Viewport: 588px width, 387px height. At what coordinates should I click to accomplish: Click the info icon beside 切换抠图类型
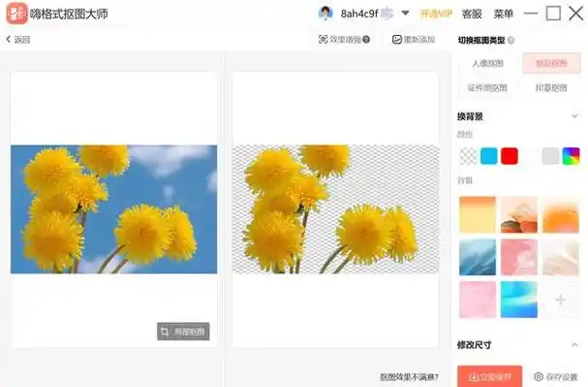pos(511,40)
